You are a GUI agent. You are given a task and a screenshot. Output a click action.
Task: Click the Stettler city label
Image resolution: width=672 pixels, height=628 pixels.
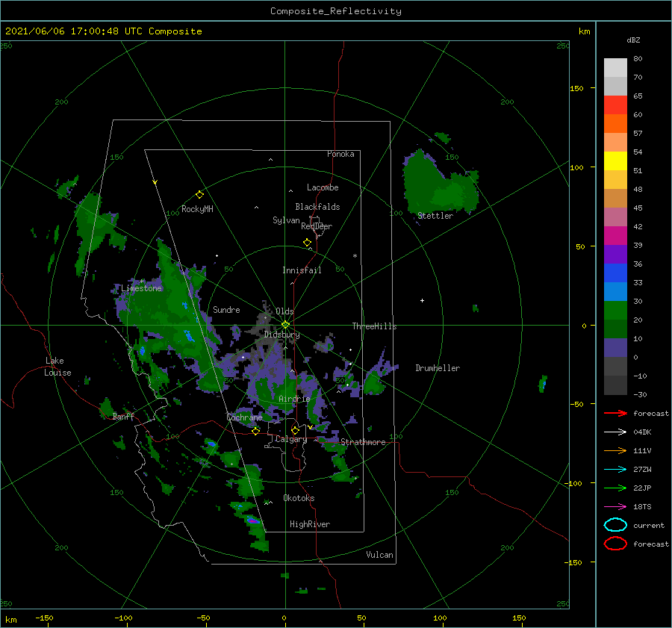(435, 216)
